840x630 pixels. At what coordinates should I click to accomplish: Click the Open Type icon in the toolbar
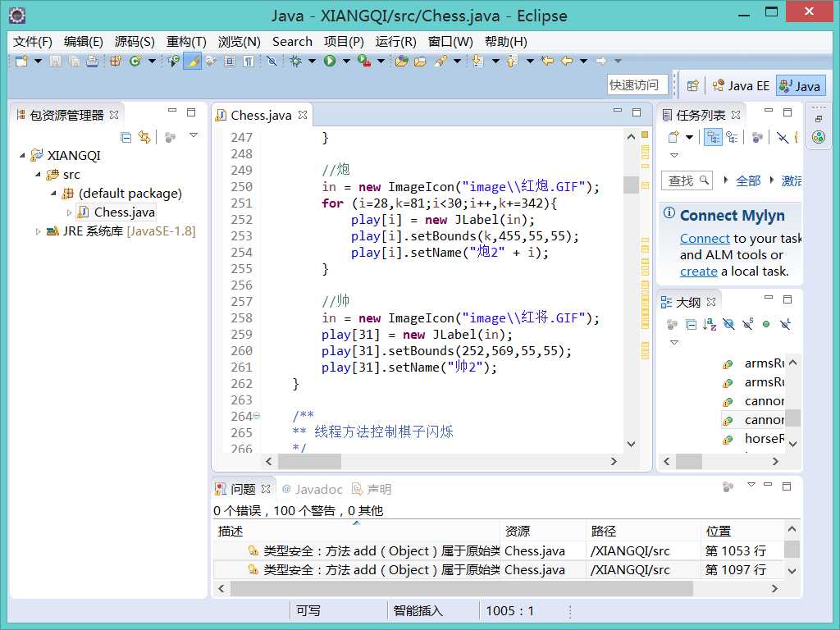401,61
